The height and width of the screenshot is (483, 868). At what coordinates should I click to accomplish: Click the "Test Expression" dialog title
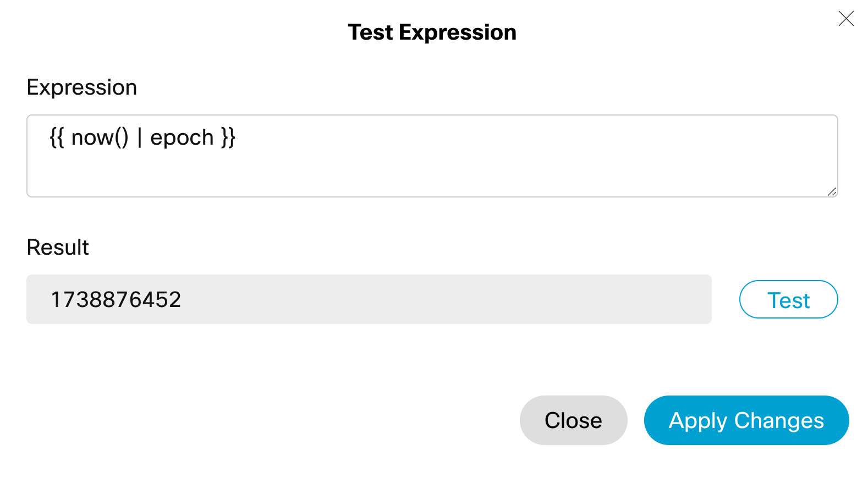click(x=432, y=32)
